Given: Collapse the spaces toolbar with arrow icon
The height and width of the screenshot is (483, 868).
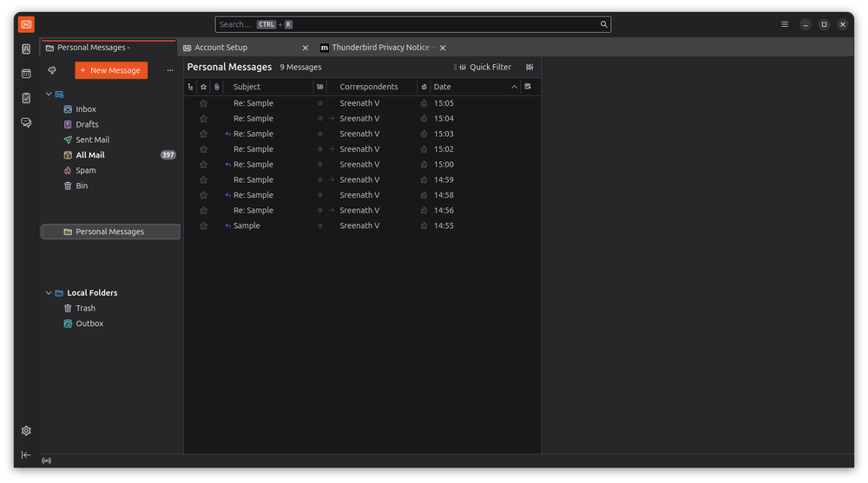Looking at the screenshot, I should tap(26, 455).
